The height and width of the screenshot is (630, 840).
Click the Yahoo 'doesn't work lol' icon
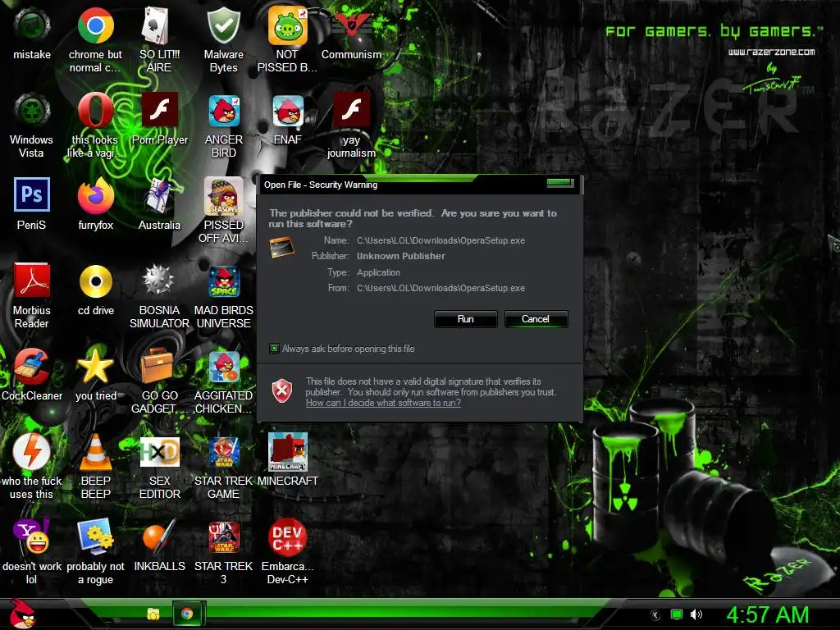click(x=32, y=536)
